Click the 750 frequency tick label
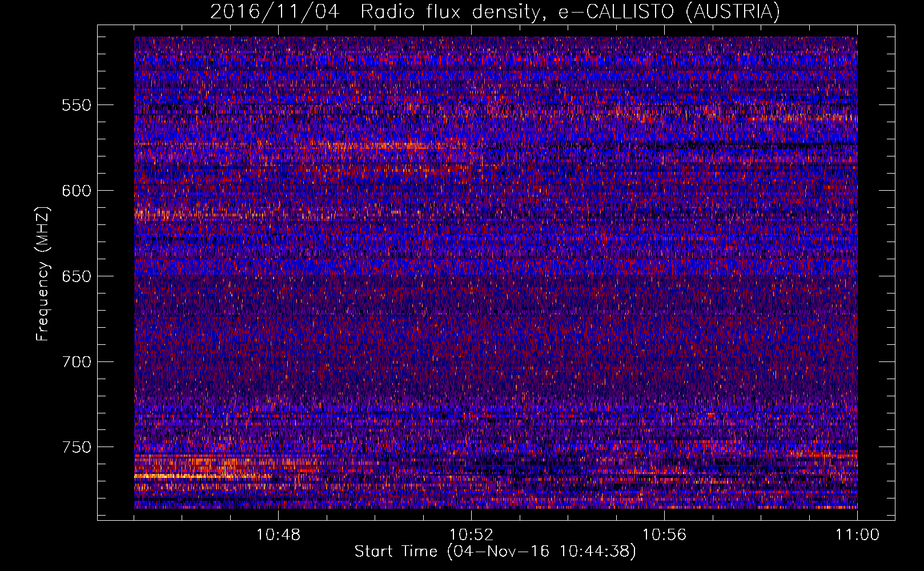Viewport: 924px width, 571px height. 77,447
